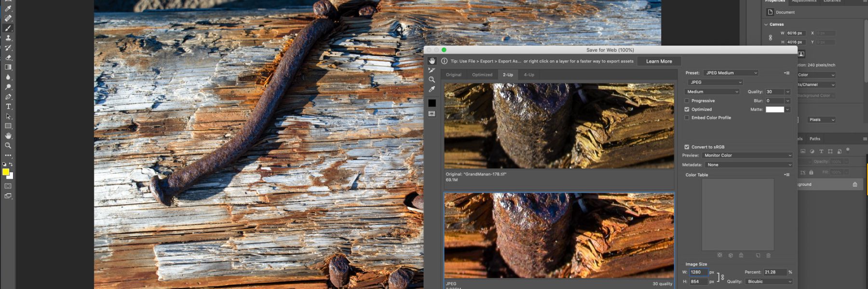Click the image Height field showing 854
Viewport: 868px width, 289px height.
[x=698, y=281]
